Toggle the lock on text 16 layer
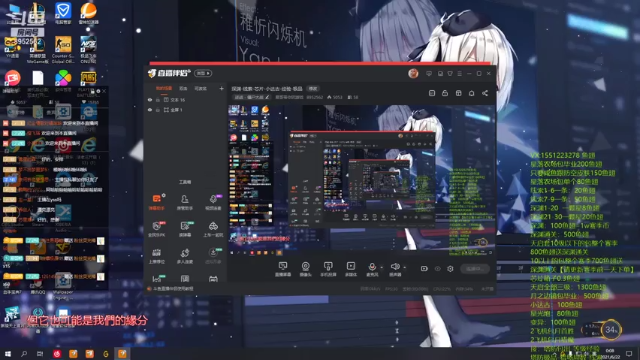The width and height of the screenshot is (640, 360). pos(158,100)
